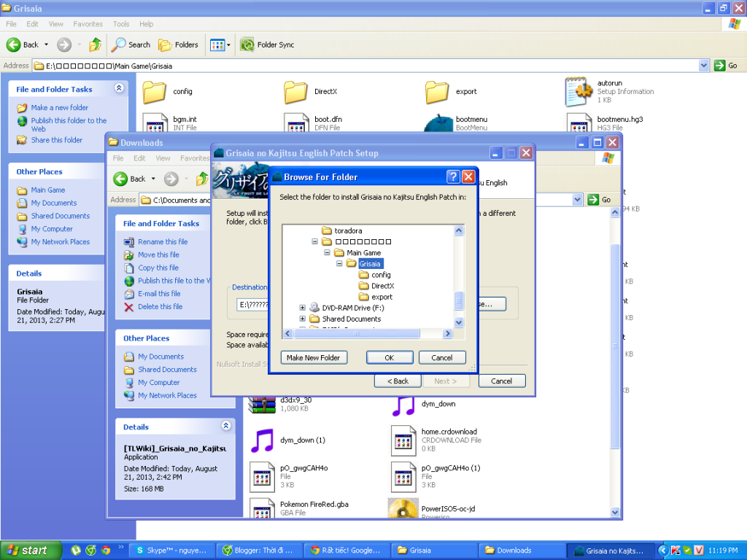This screenshot has height=560, width=747.
Task: Click < Back in patch setup
Action: click(x=398, y=381)
